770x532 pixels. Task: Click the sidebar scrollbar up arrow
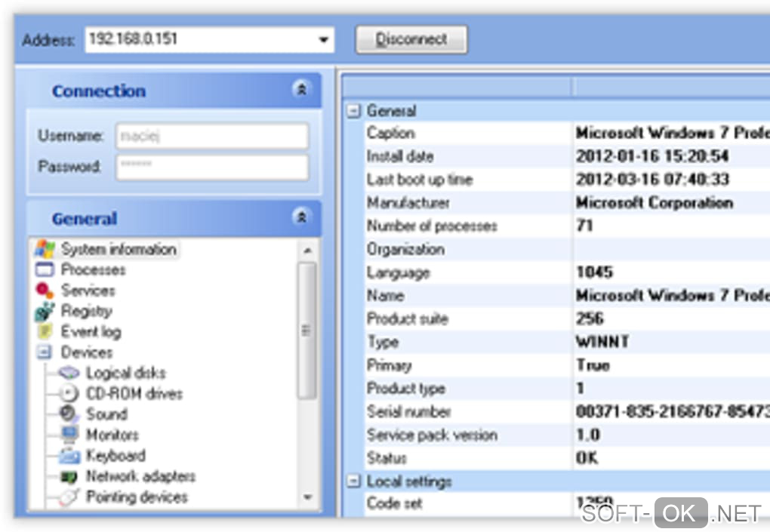pyautogui.click(x=307, y=251)
